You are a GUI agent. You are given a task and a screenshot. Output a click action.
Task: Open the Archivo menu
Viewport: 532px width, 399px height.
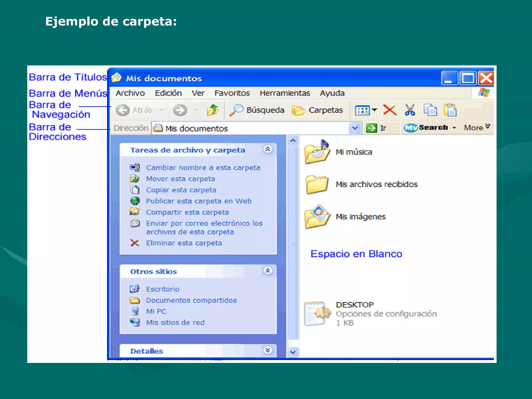[130, 93]
